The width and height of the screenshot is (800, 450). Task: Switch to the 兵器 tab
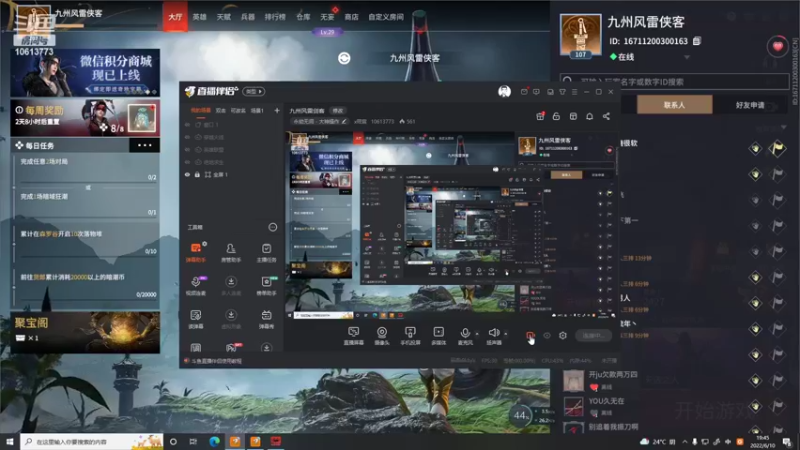pyautogui.click(x=247, y=17)
